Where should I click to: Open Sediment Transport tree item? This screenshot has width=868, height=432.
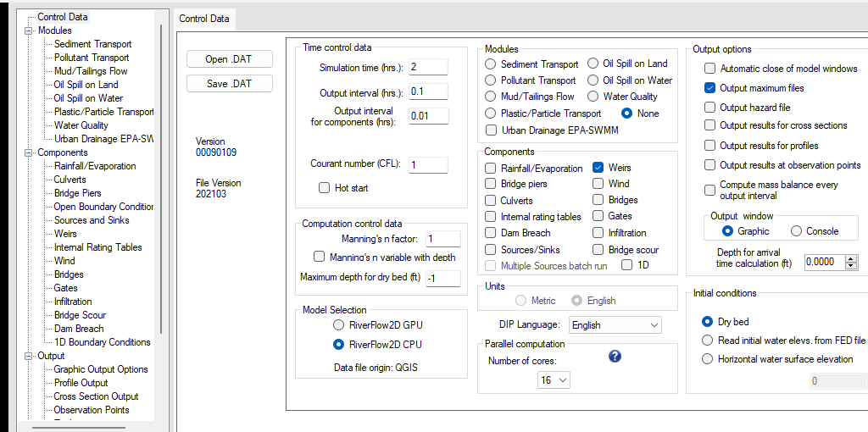click(x=93, y=44)
